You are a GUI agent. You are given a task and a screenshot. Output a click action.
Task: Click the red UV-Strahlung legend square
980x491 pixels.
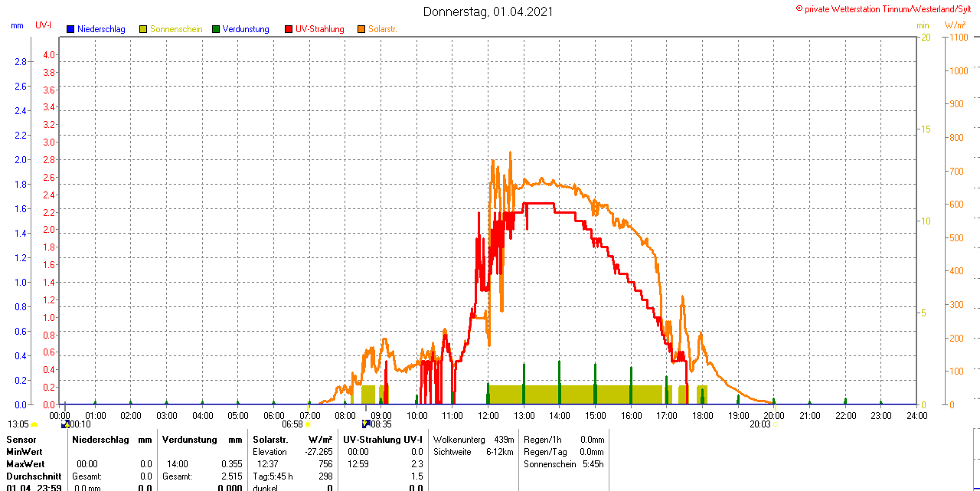(x=289, y=29)
